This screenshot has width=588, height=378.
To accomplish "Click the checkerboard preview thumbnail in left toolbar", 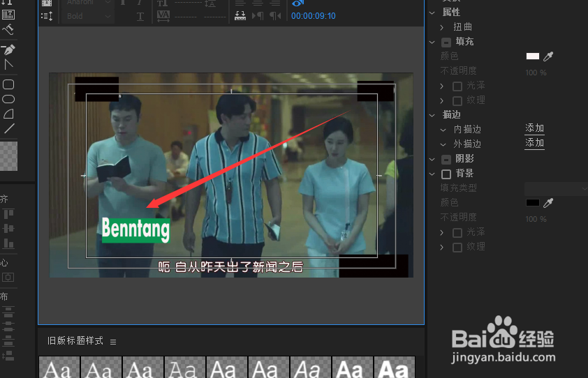I will tap(8, 156).
